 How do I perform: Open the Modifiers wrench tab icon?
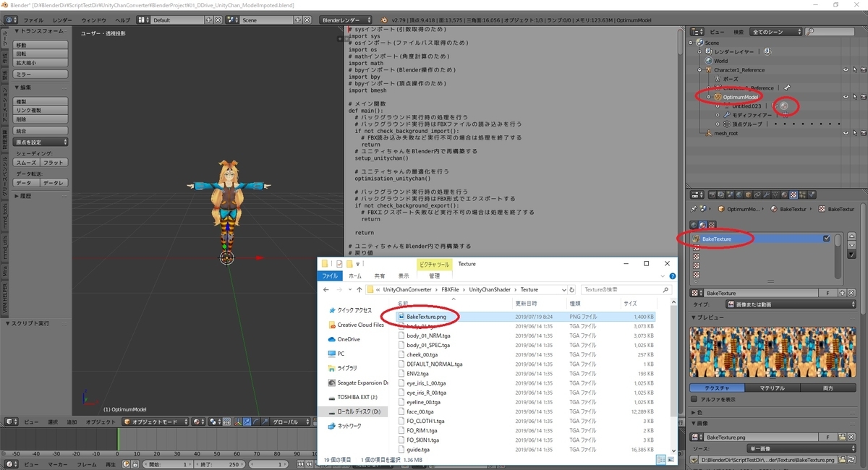pos(766,195)
